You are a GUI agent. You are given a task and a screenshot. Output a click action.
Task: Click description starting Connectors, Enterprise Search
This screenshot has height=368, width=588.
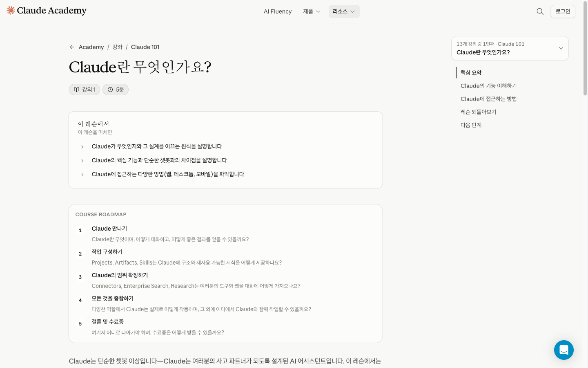pyautogui.click(x=196, y=286)
